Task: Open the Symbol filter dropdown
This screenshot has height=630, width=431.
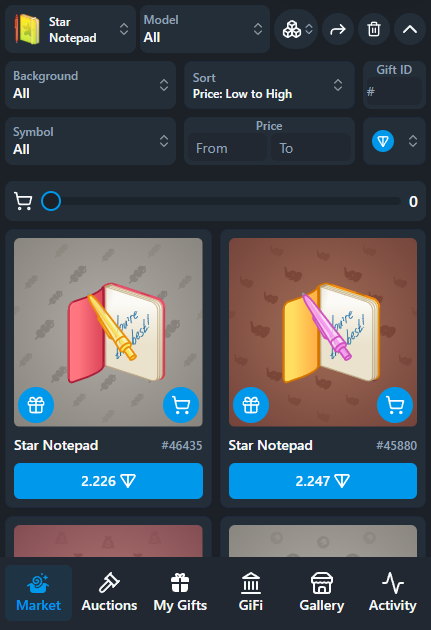Action: pyautogui.click(x=90, y=141)
